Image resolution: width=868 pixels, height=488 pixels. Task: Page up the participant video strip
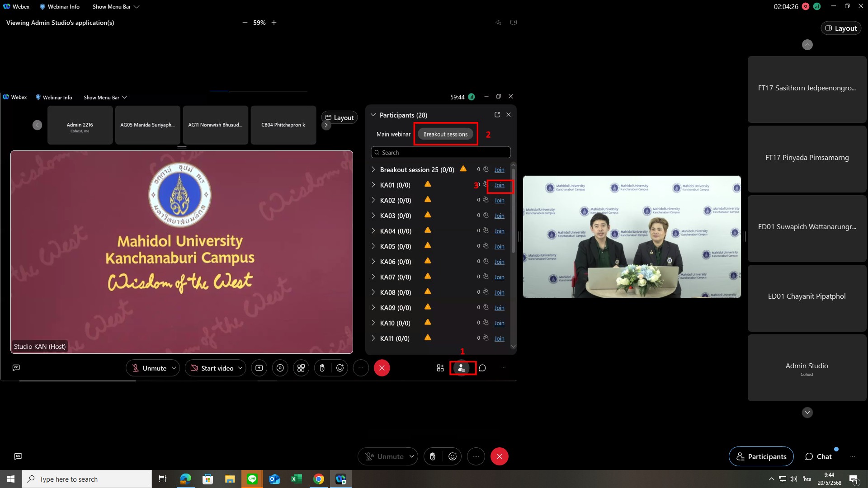[x=807, y=45]
